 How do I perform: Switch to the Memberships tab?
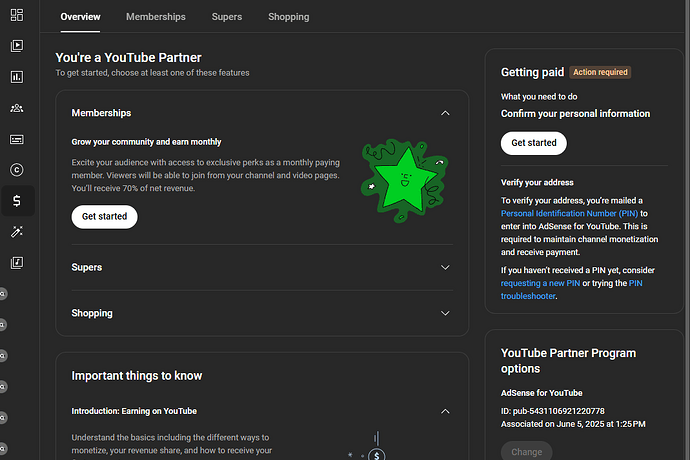pos(155,17)
